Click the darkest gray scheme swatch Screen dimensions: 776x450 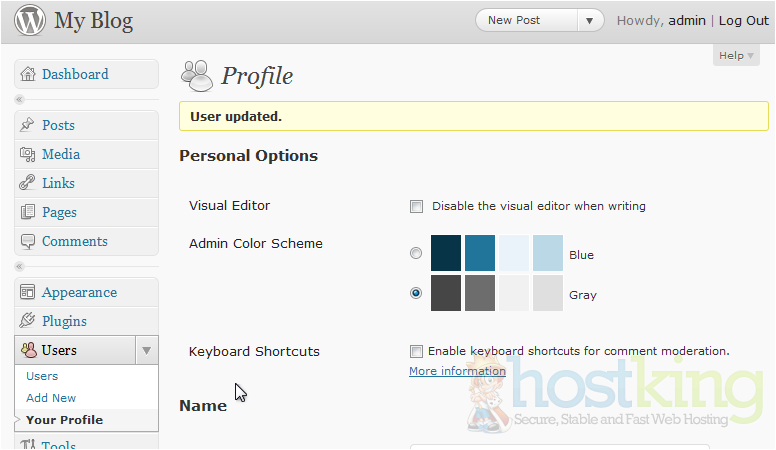click(446, 293)
